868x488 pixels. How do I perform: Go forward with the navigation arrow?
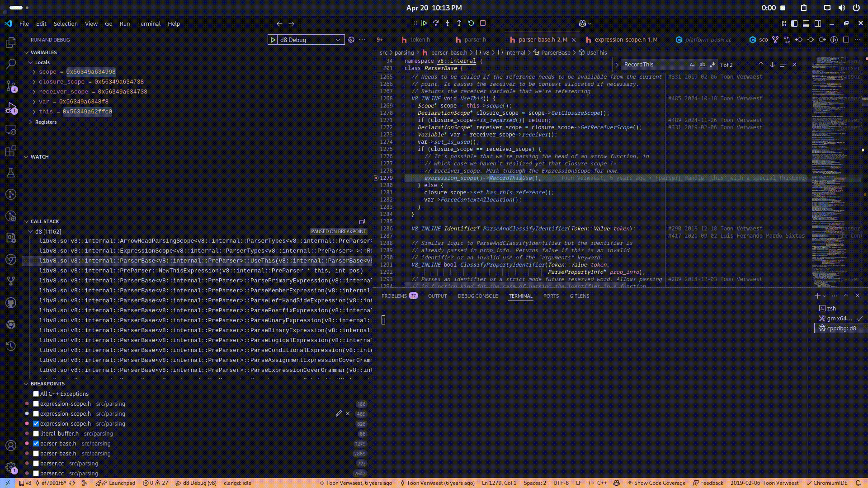291,23
